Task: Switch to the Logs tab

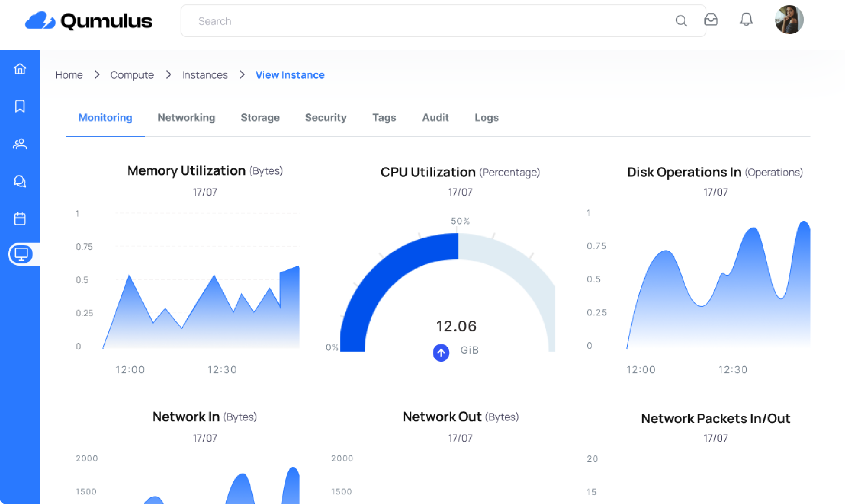Action: [486, 117]
